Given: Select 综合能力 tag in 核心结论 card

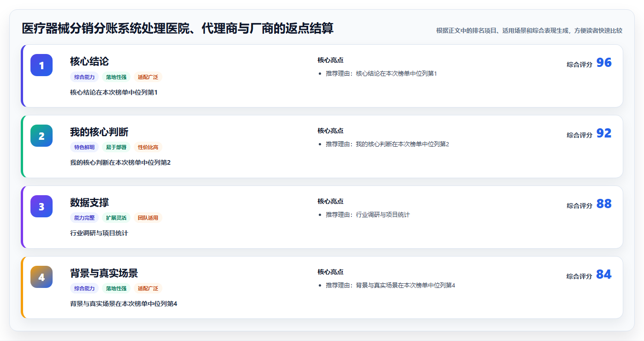Looking at the screenshot, I should tap(84, 77).
